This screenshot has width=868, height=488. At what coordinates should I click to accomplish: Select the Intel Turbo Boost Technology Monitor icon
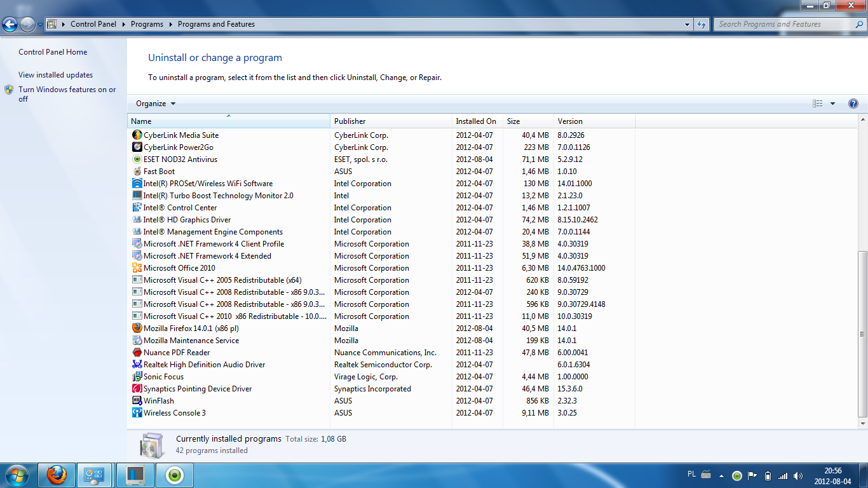pos(137,196)
